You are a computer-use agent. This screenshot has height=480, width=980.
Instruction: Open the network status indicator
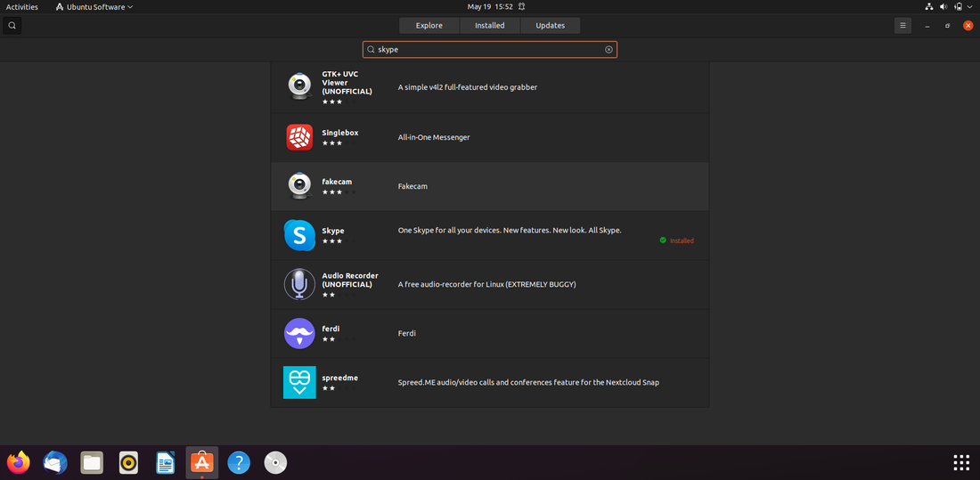pyautogui.click(x=928, y=7)
